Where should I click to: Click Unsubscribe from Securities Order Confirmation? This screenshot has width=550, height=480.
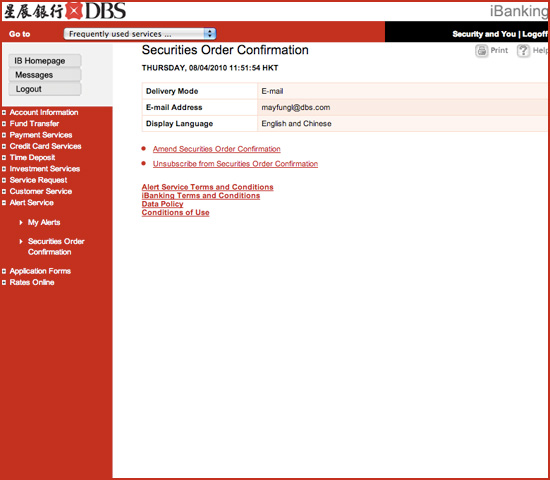point(235,164)
